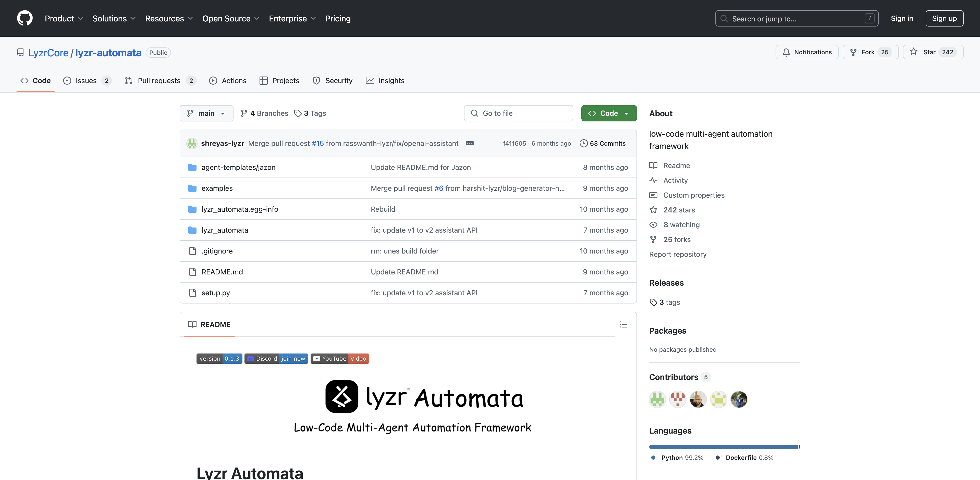Expand the Enterprise menu
Viewport: 980px width, 480px height.
[x=292, y=18]
